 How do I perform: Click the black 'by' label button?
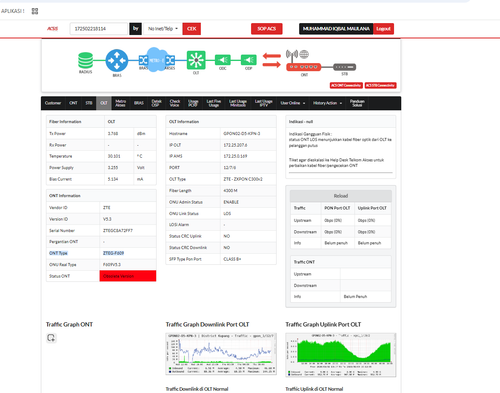136,29
